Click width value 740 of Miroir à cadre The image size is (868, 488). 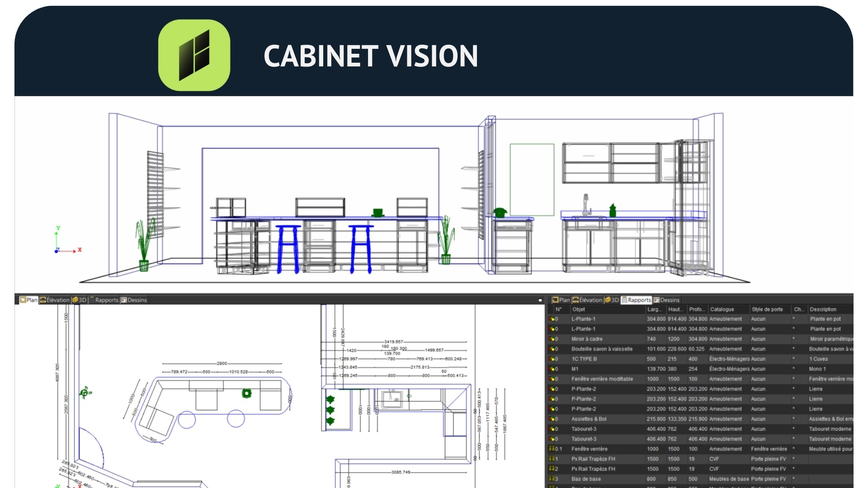[x=651, y=339]
